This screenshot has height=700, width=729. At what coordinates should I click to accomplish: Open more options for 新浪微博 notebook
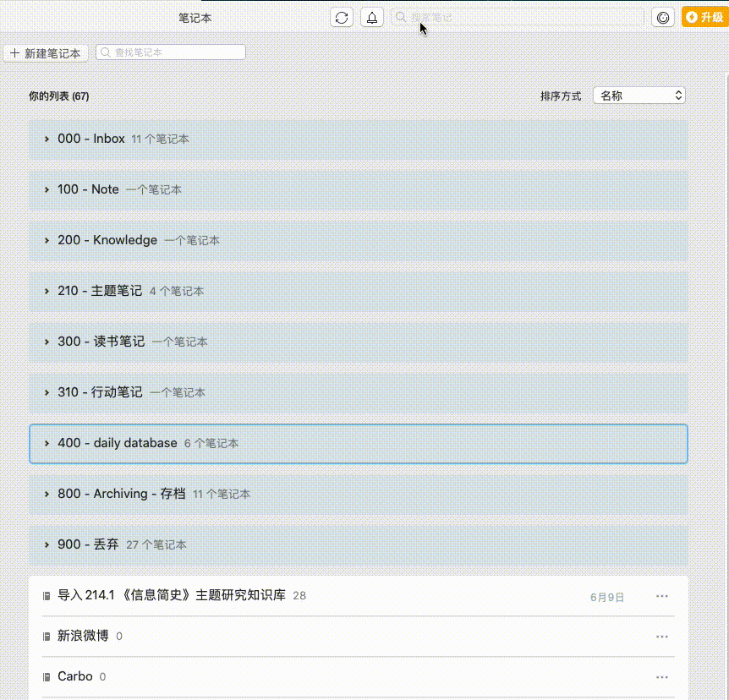click(661, 637)
